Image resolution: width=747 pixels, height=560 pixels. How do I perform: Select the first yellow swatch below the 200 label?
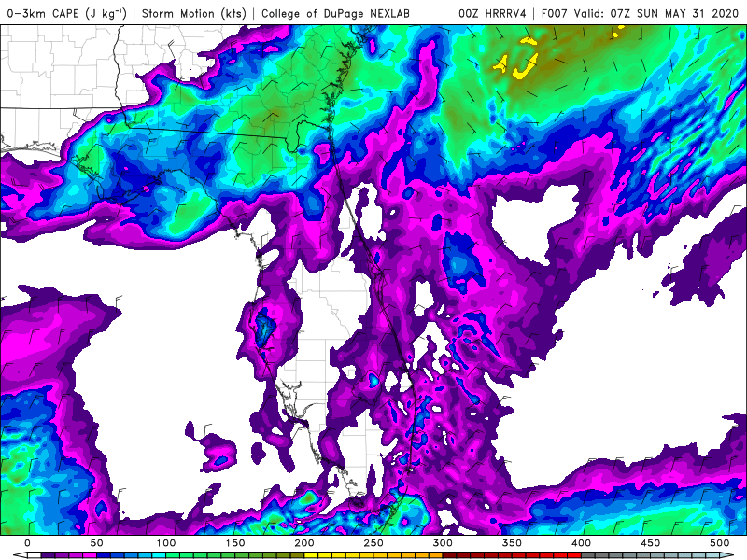coord(311,555)
